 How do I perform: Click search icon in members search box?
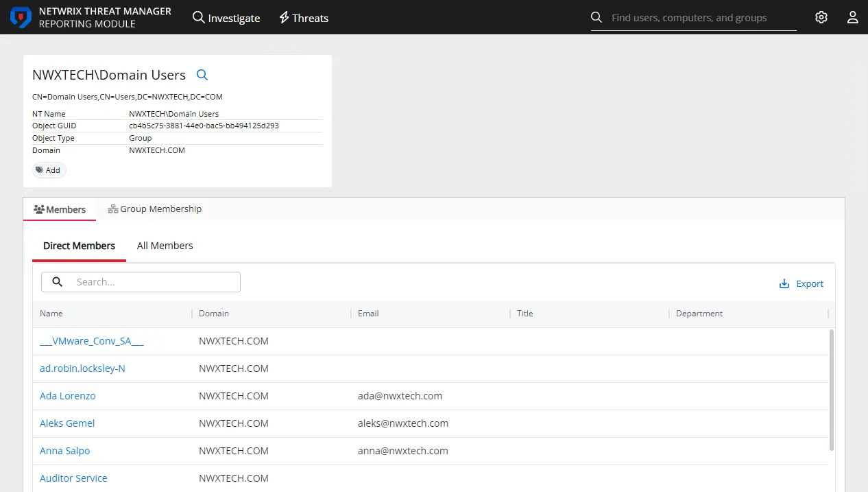[58, 282]
